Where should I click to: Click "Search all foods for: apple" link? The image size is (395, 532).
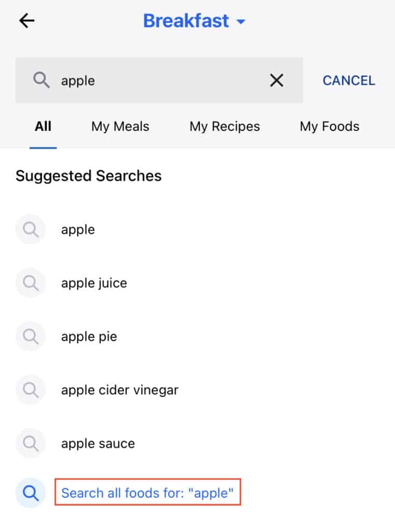click(148, 493)
